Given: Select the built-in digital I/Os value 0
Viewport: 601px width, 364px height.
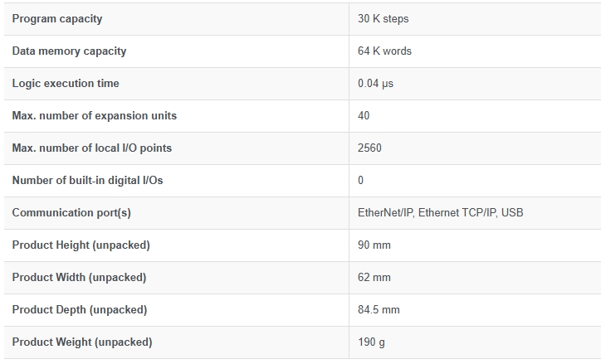Looking at the screenshot, I should click(360, 180).
